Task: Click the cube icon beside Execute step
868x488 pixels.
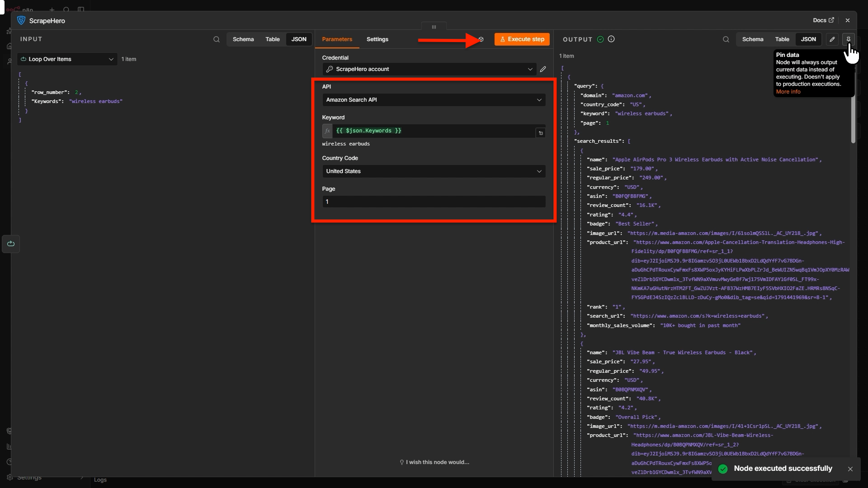Action: 481,39
